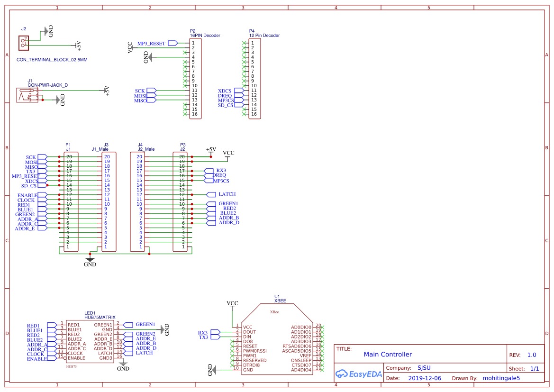Select the HUB75MATRIX LED1 component body
This screenshot has width=554, height=392.
(x=90, y=341)
